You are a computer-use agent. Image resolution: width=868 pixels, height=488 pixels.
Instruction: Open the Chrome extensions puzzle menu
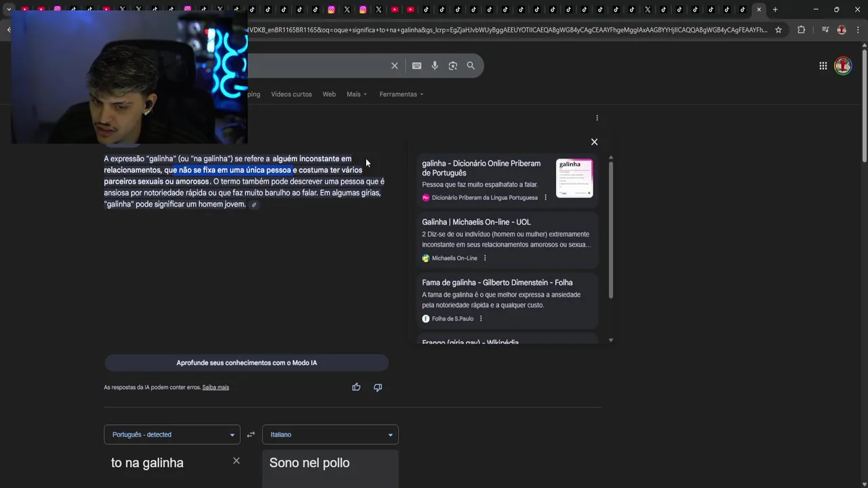[801, 30]
